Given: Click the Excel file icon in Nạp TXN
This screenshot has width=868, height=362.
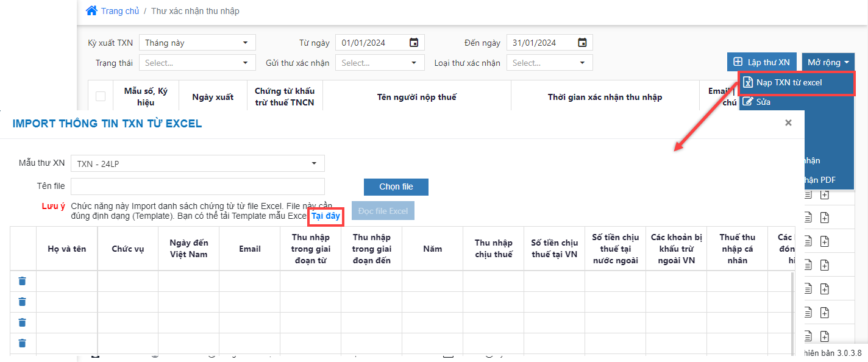Looking at the screenshot, I should pos(748,82).
